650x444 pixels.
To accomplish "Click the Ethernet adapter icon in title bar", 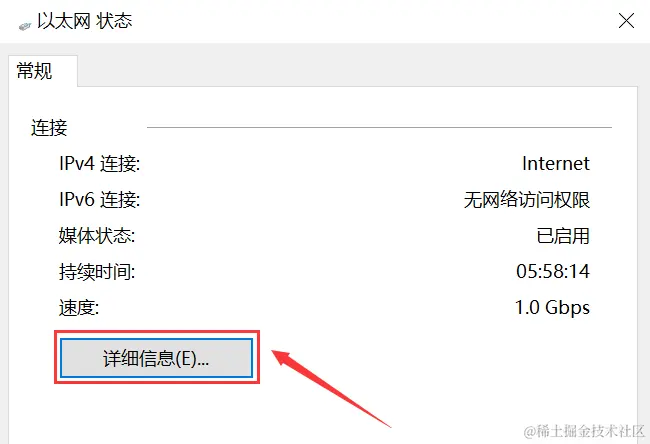I will click(x=25, y=26).
